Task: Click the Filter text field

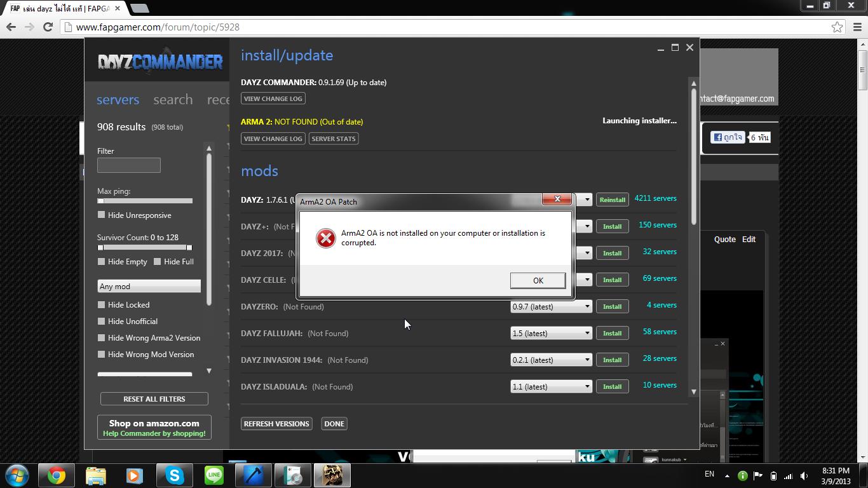Action: [129, 165]
